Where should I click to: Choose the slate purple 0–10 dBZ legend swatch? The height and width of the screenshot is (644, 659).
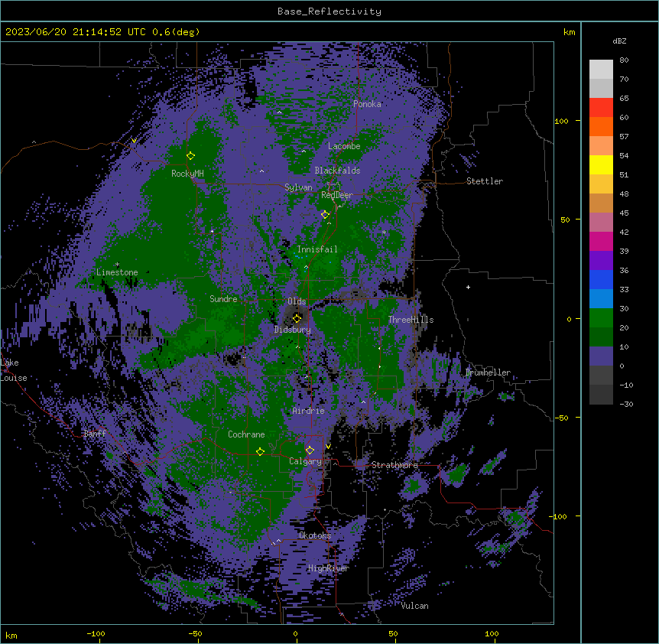click(x=601, y=356)
